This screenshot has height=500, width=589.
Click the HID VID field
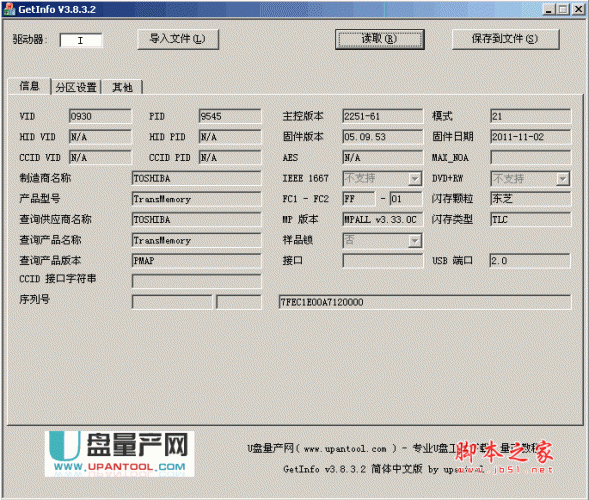pyautogui.click(x=100, y=137)
